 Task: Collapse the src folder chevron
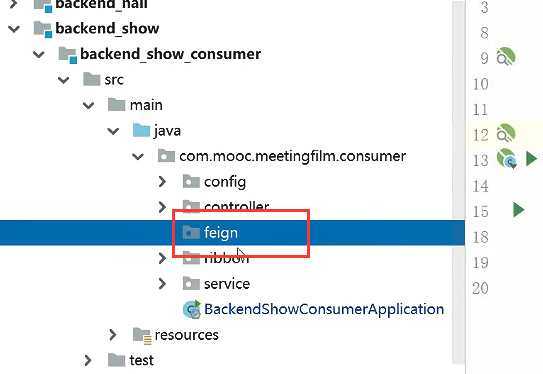(63, 80)
